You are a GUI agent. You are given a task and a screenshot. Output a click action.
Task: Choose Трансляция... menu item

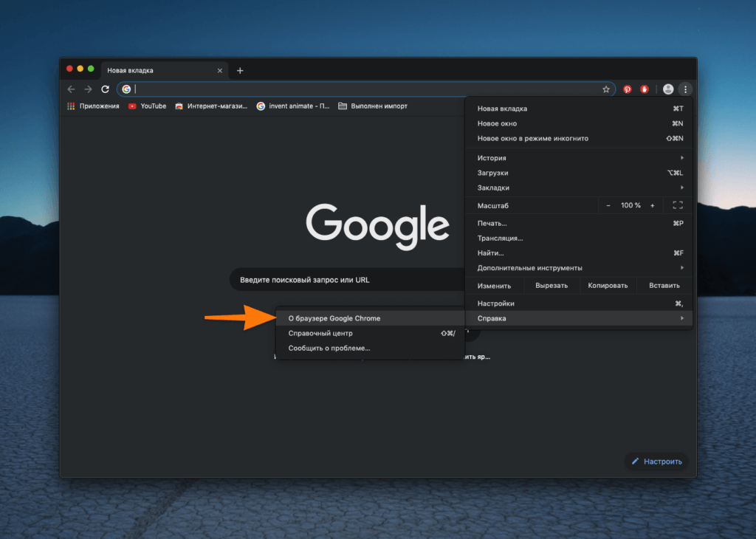pyautogui.click(x=579, y=238)
